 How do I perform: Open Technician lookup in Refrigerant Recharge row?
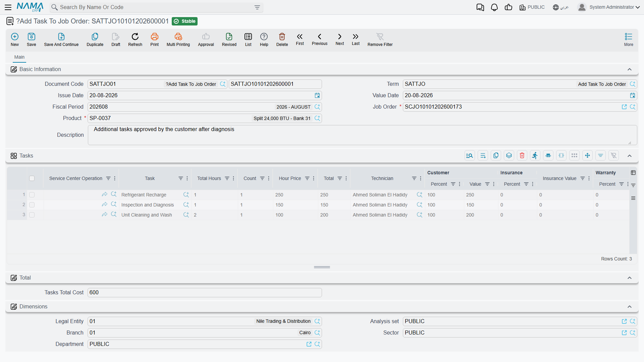click(x=419, y=195)
